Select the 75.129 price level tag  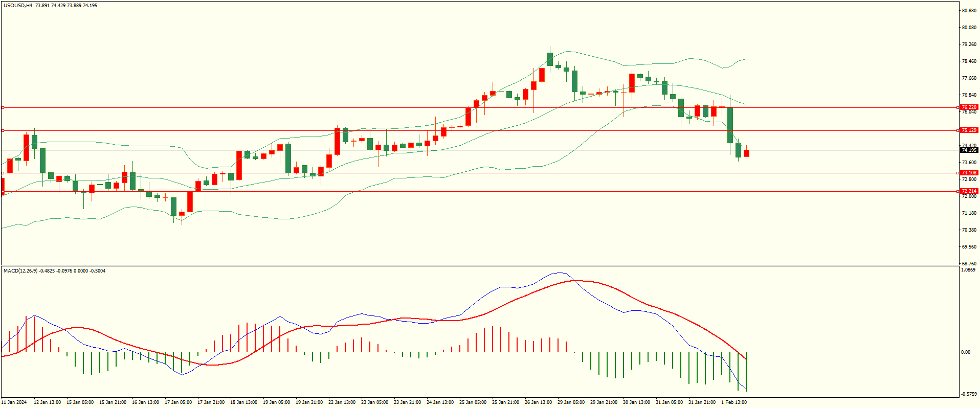[969, 130]
